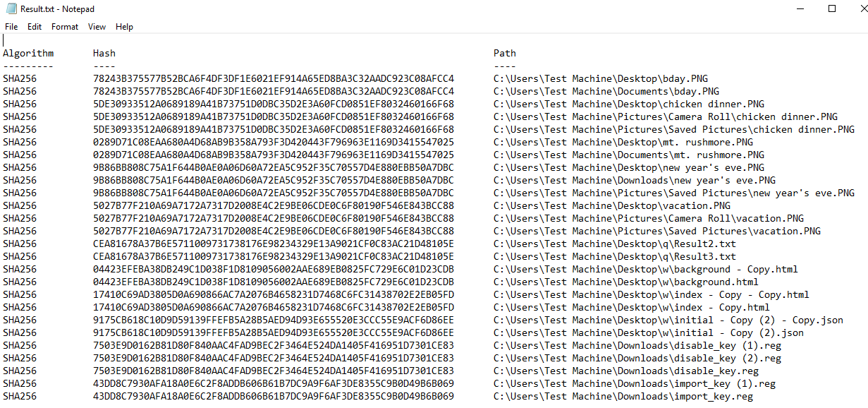Open the File menu
The height and width of the screenshot is (408, 868).
11,27
